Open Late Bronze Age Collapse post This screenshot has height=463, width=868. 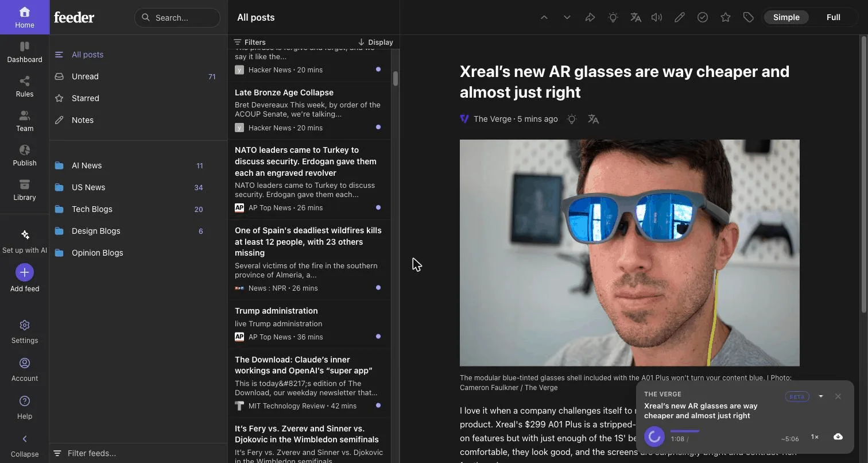pyautogui.click(x=309, y=110)
